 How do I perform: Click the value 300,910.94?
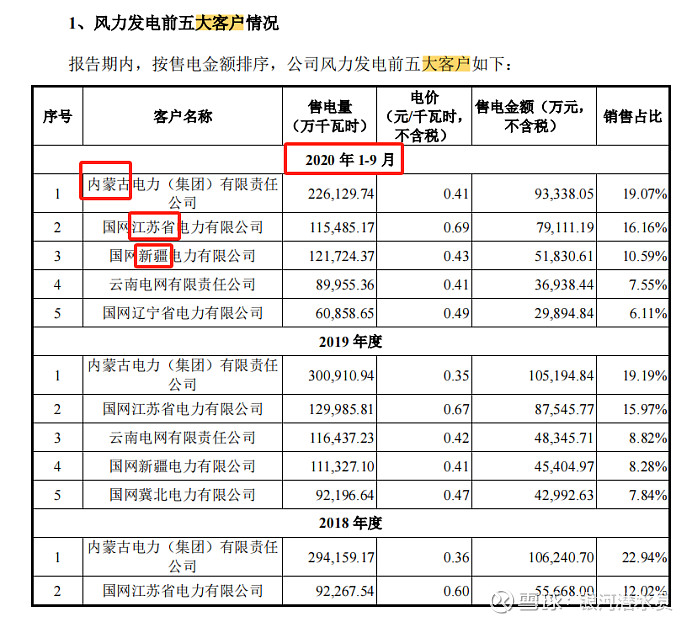pyautogui.click(x=341, y=376)
